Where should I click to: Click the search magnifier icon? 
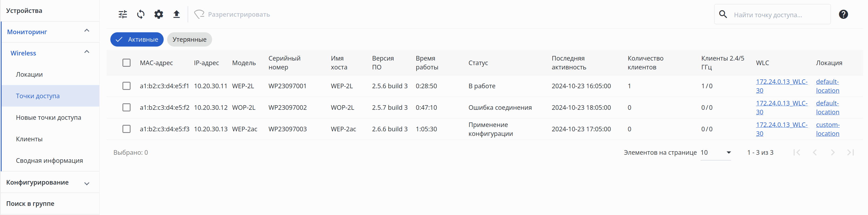pyautogui.click(x=723, y=15)
